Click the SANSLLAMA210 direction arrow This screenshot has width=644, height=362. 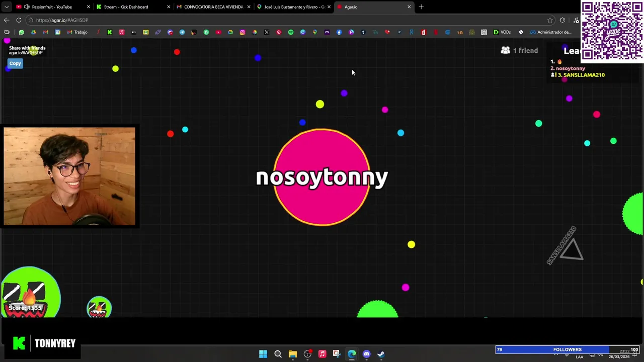pyautogui.click(x=572, y=249)
